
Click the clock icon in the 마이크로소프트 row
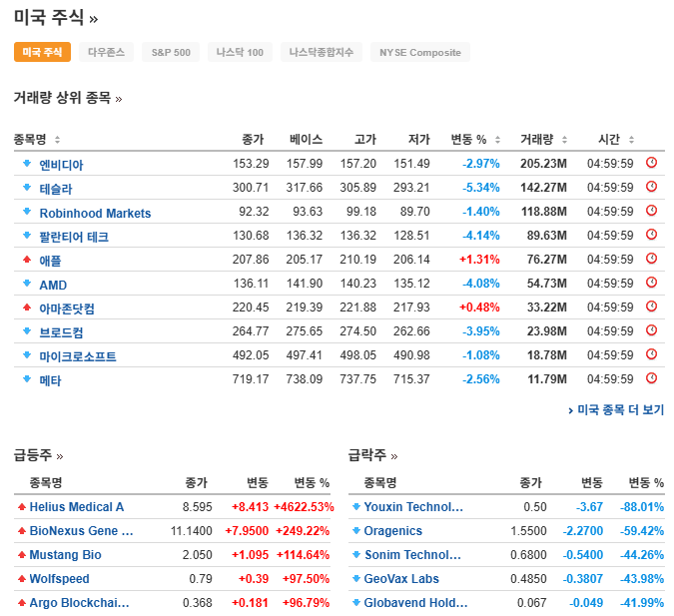click(x=651, y=354)
